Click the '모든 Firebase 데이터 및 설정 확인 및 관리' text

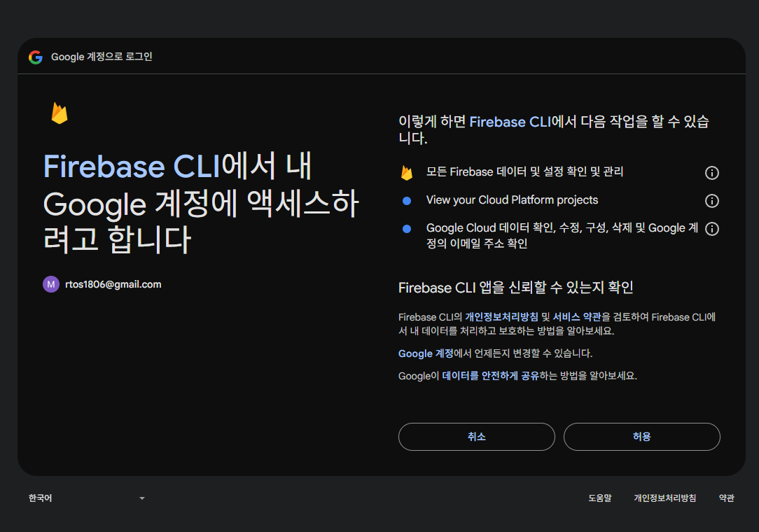coord(524,171)
